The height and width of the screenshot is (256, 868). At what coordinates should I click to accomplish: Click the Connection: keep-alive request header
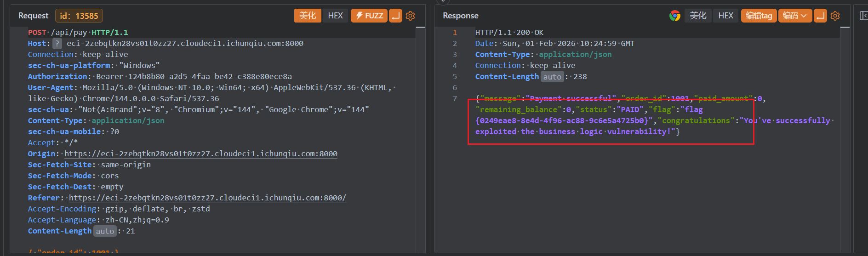click(78, 54)
